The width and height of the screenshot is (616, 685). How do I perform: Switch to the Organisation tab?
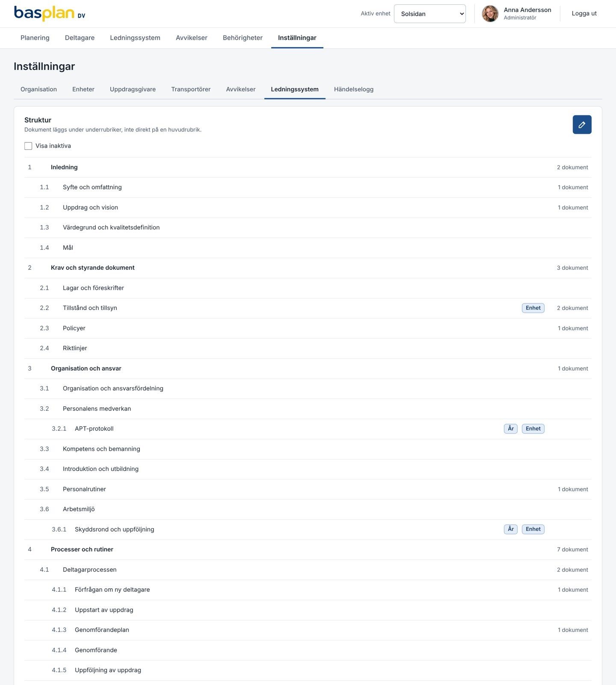[x=38, y=89]
